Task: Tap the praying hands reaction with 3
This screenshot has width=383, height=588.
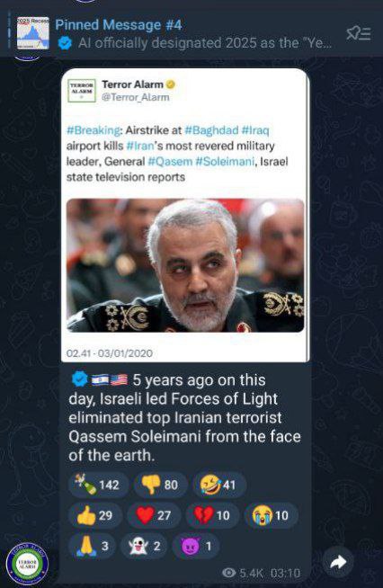Action: 93,546
